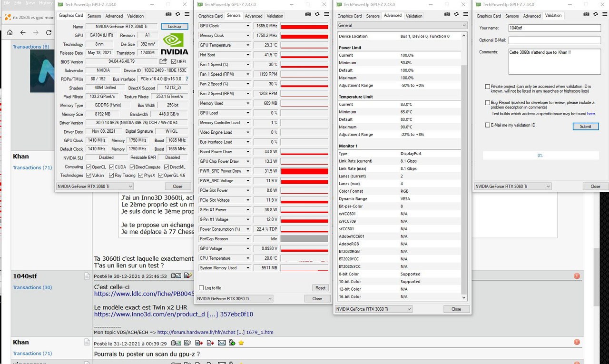Screen dimensions: 609x364
Task: Click Submit validation button
Action: (x=586, y=126)
